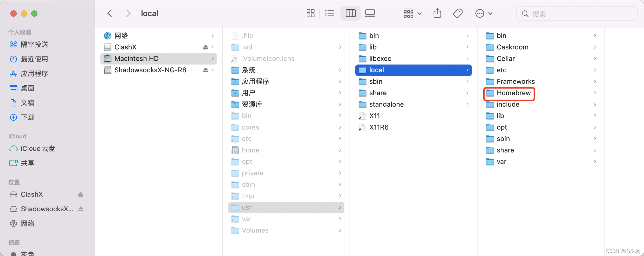This screenshot has height=256, width=644.
Task: Switch Finder to list view
Action: point(329,13)
